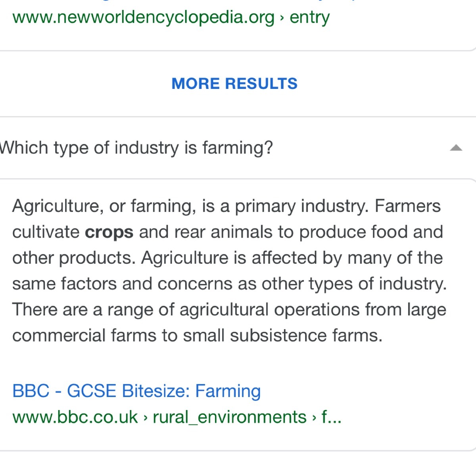
Task: Open the www.newworldencyclopedia.org URL
Action: (x=143, y=17)
